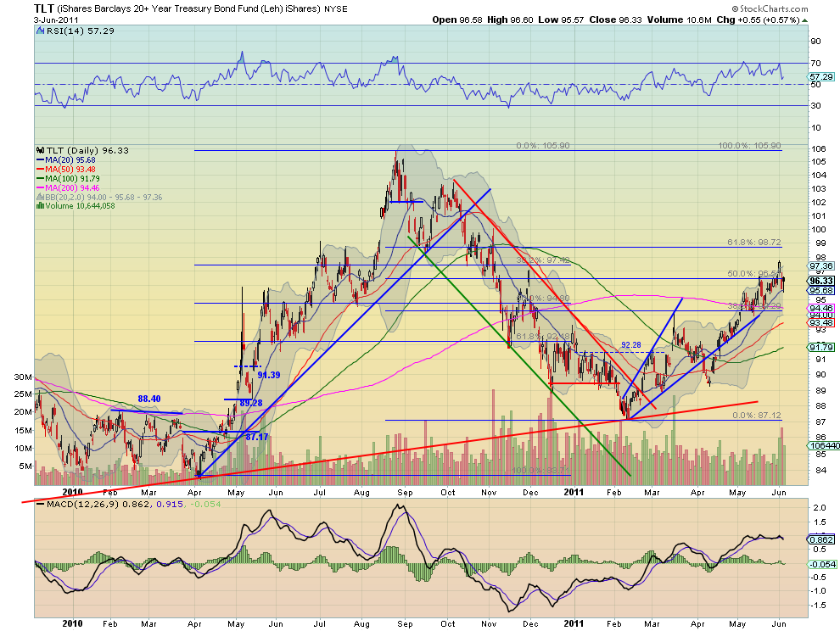
Task: Click the green MA(100) line color swatch
Action: (x=40, y=178)
